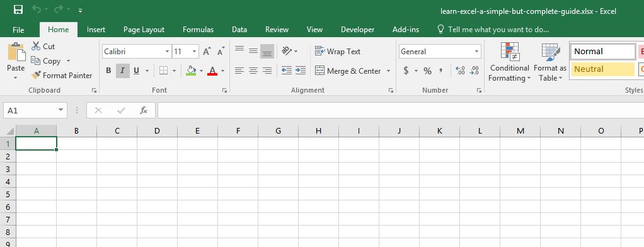The width and height of the screenshot is (644, 247).
Task: Open the File tab
Action: point(18,30)
